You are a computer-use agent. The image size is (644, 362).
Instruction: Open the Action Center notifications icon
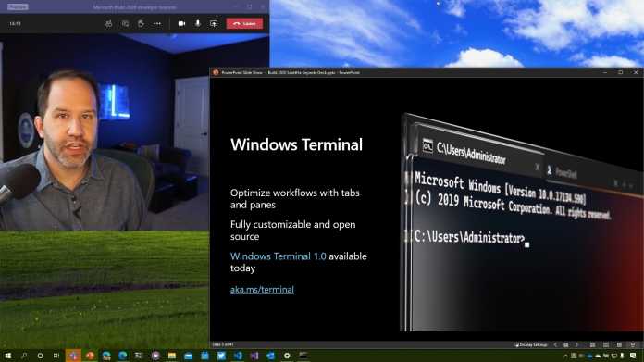pos(633,356)
